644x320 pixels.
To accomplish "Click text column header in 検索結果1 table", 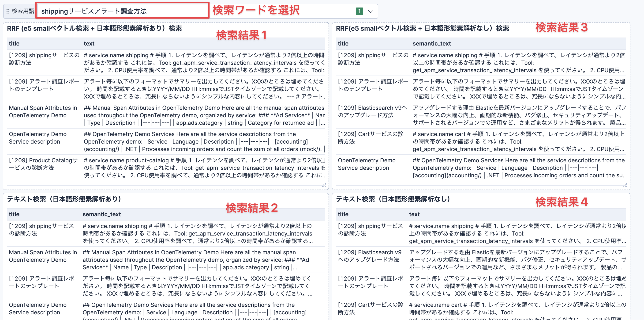I will point(89,44).
